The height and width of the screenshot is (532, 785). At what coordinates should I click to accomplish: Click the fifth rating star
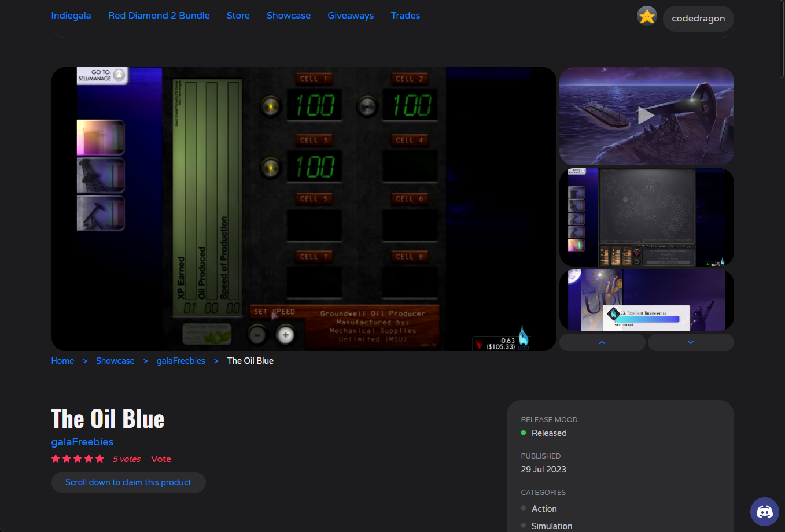[99, 459]
